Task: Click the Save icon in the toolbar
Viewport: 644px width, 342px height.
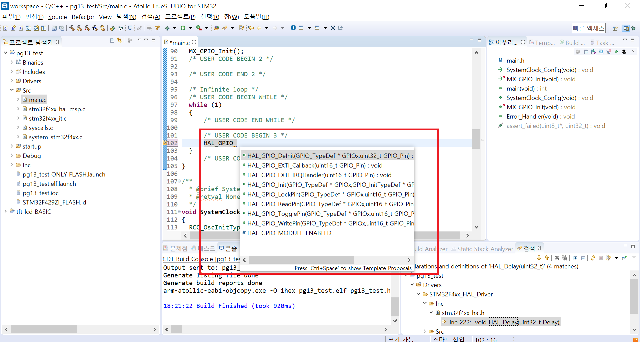Action: click(x=54, y=28)
